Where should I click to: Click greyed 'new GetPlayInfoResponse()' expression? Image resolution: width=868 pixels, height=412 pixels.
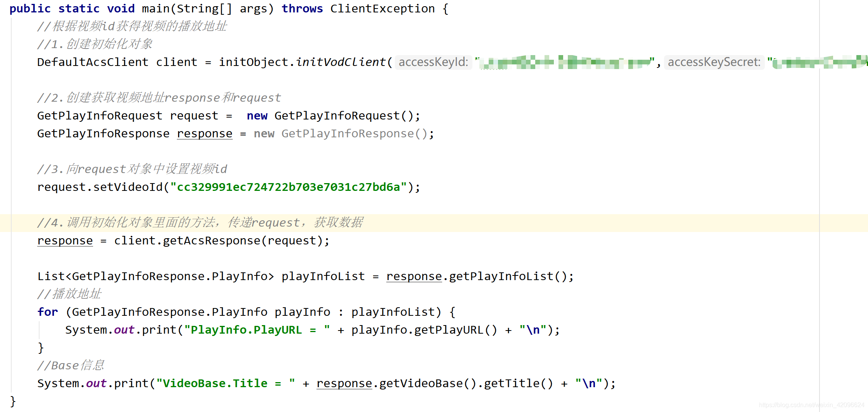pos(341,133)
